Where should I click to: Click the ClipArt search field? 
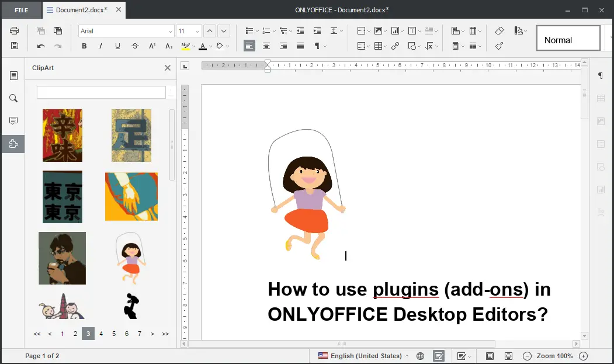tap(101, 92)
